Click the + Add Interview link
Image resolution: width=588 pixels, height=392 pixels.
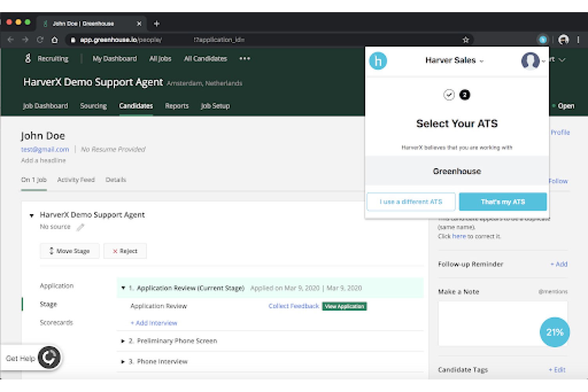point(154,323)
